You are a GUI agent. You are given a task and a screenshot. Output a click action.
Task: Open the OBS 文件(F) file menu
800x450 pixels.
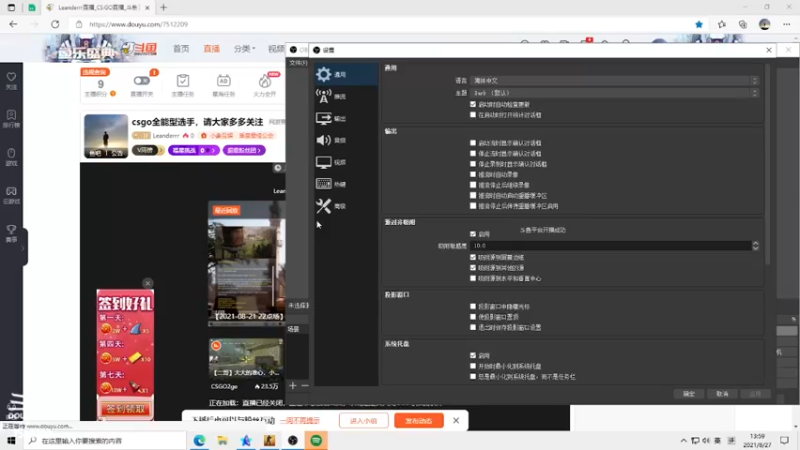click(298, 63)
